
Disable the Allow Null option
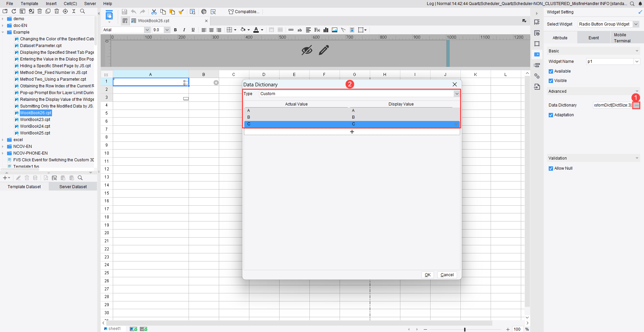point(551,168)
